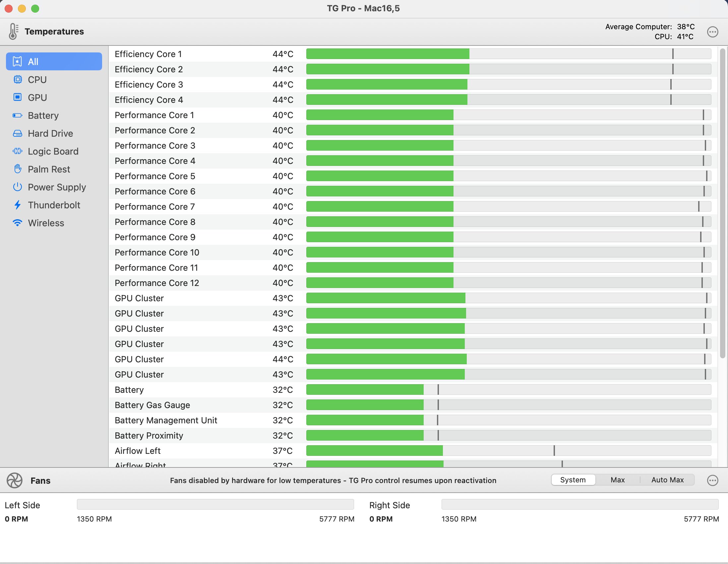
Task: Filter sensors to Thunderbolt
Action: [x=54, y=205]
